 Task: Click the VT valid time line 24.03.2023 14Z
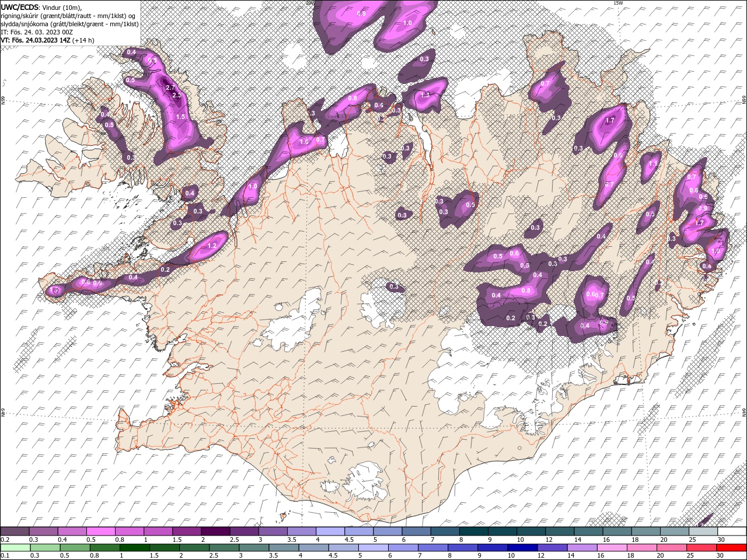point(36,40)
